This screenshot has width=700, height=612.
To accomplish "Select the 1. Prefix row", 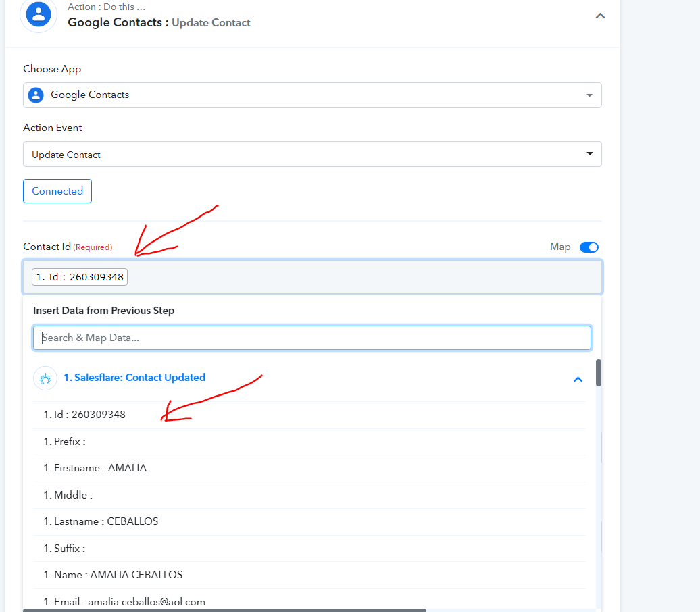I will [309, 442].
